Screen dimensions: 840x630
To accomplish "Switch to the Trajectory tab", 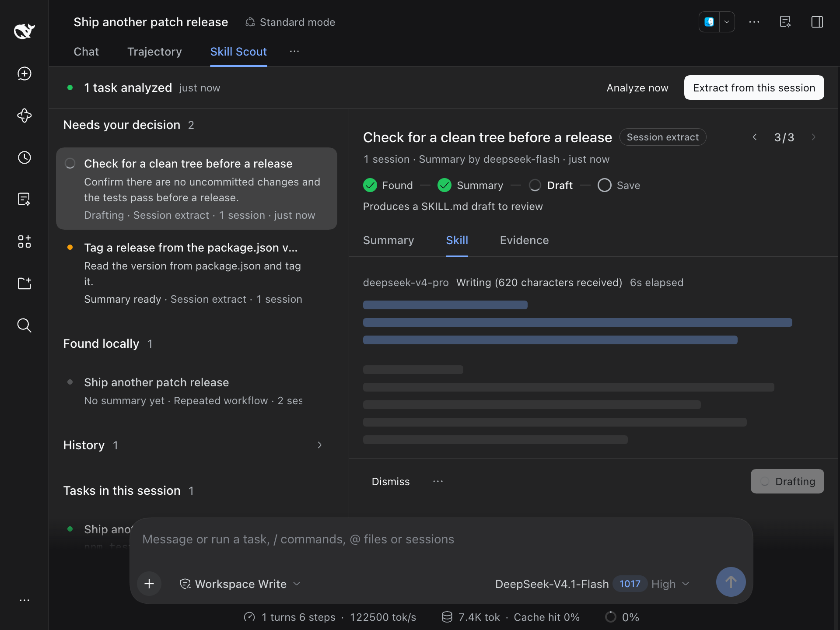I will click(x=154, y=52).
